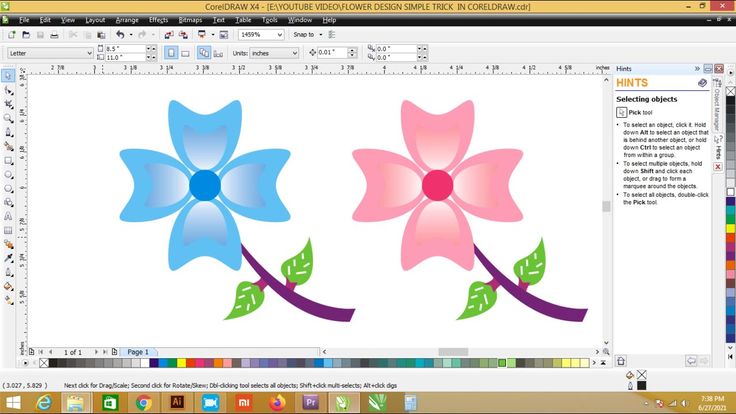
Task: Select the Page 1 tab
Action: (136, 352)
